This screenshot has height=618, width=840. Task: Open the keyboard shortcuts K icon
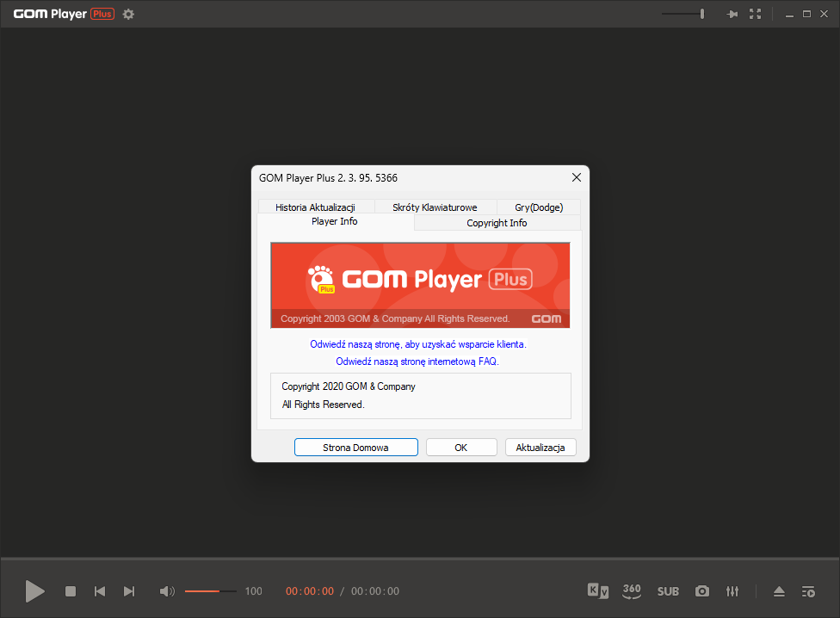tap(598, 590)
